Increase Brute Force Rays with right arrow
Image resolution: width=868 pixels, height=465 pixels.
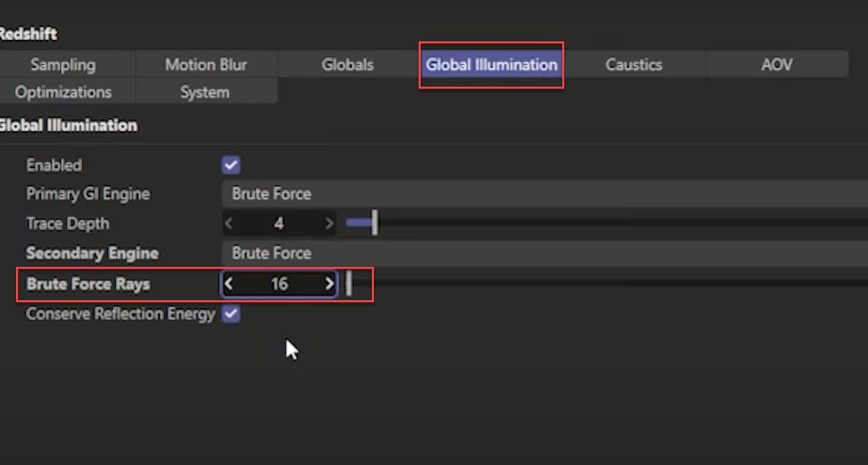[329, 284]
